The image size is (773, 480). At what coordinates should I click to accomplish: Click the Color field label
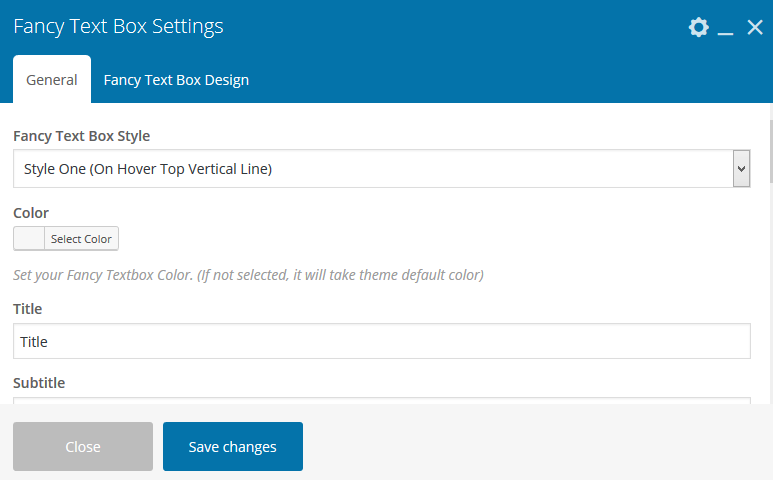pyautogui.click(x=31, y=213)
